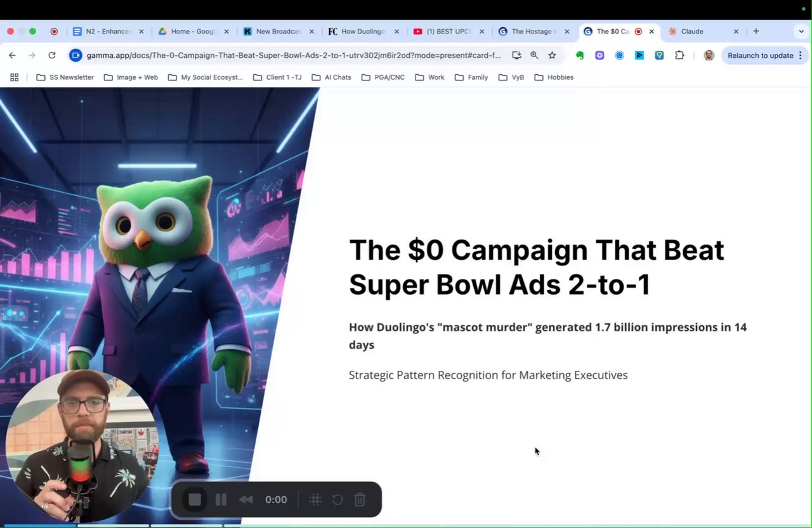Close the New Broadcast tab
Image resolution: width=812 pixels, height=528 pixels.
coord(311,31)
